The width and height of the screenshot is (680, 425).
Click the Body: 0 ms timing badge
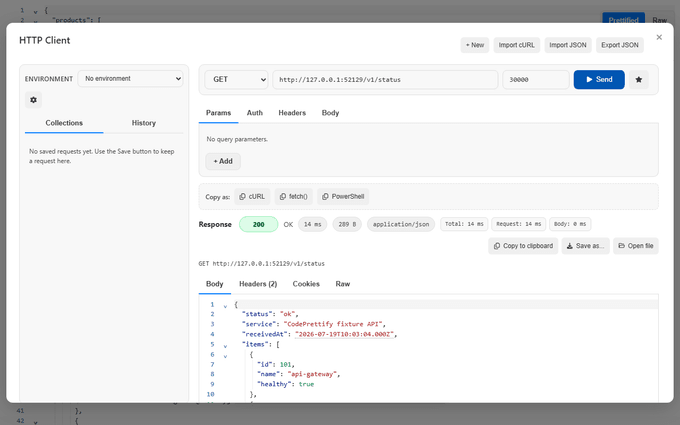570,224
